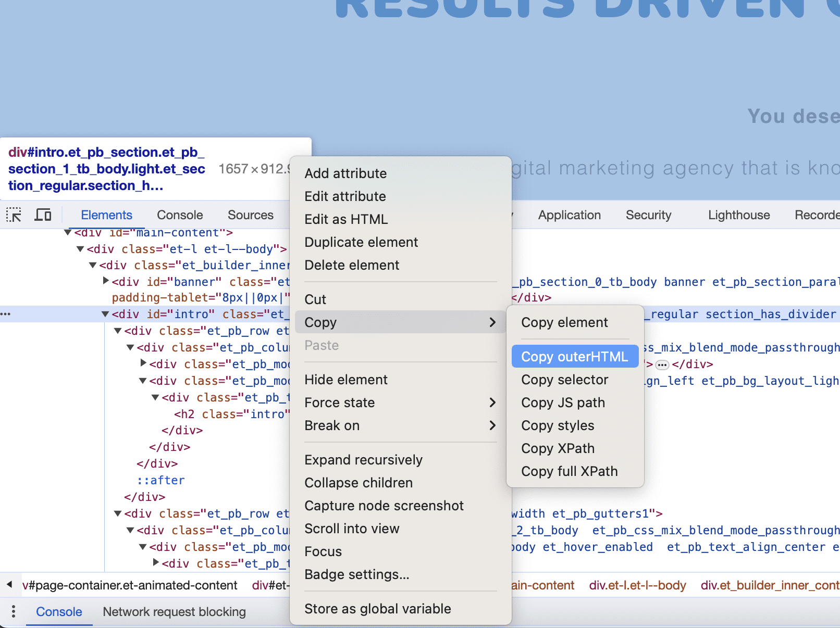The width and height of the screenshot is (840, 628).
Task: Open the Sources panel
Action: 250,215
